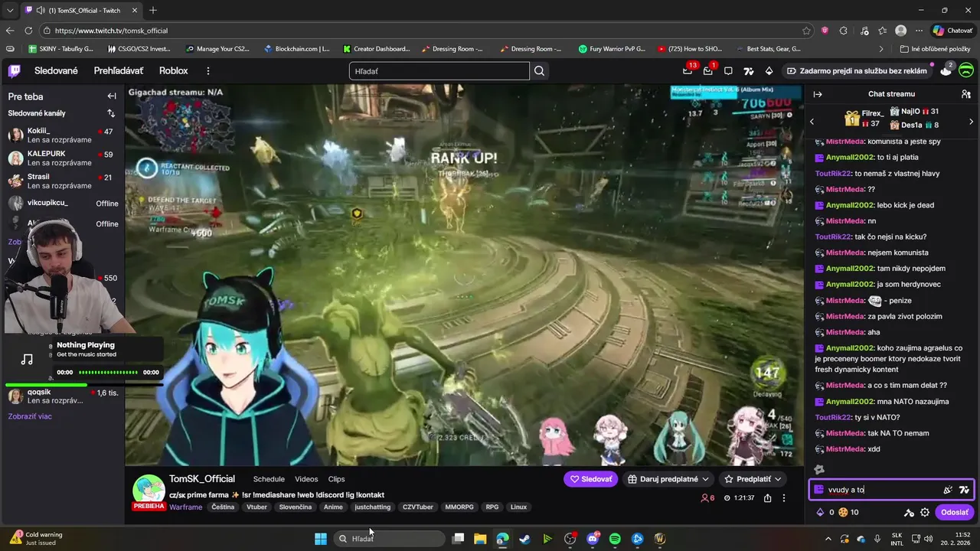980x551 pixels.
Task: Focus the Twitch Hľadať search field
Action: coord(439,71)
